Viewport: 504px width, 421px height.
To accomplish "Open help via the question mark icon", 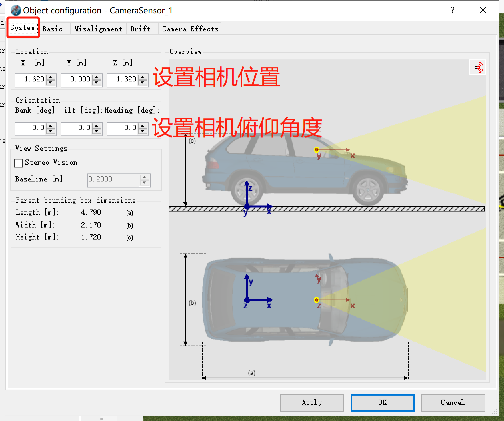I will click(x=452, y=10).
